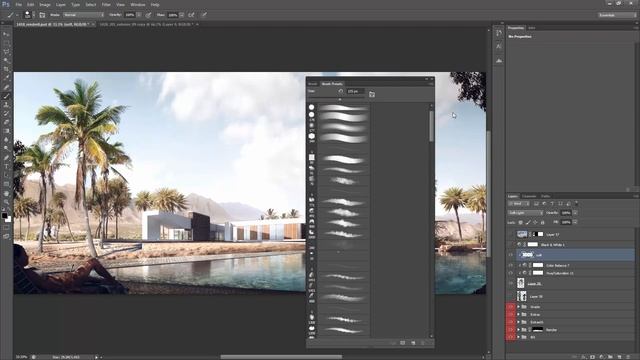This screenshot has width=640, height=360.
Task: Expand the Grade layer group
Action: point(519,307)
